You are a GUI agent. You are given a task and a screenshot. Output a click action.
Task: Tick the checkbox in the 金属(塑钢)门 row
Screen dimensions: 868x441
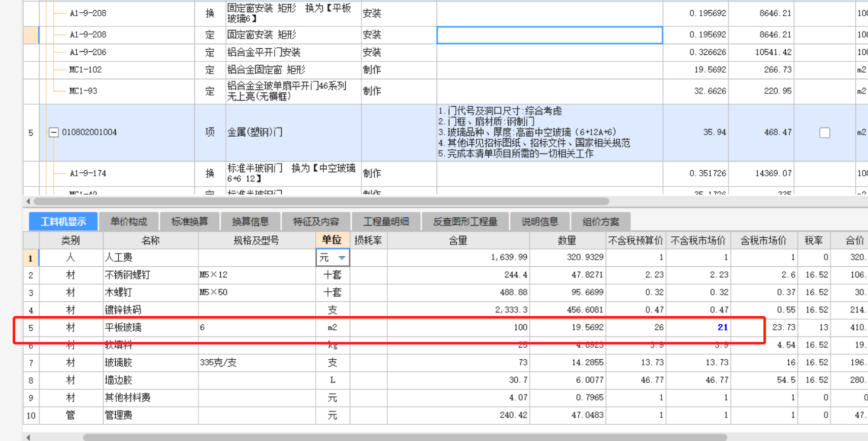click(825, 133)
